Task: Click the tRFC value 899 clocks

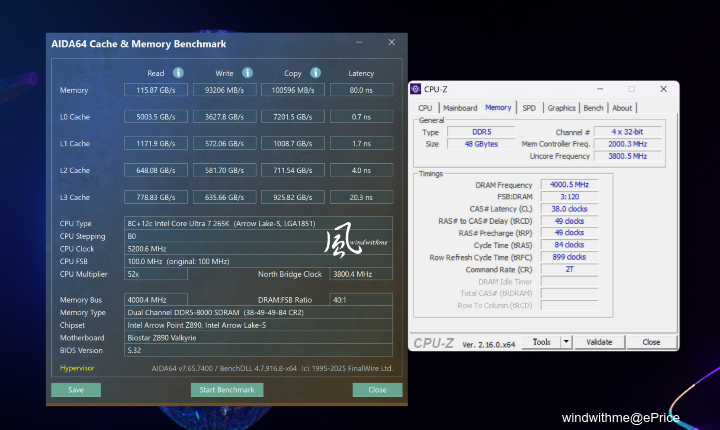Action: pos(569,257)
